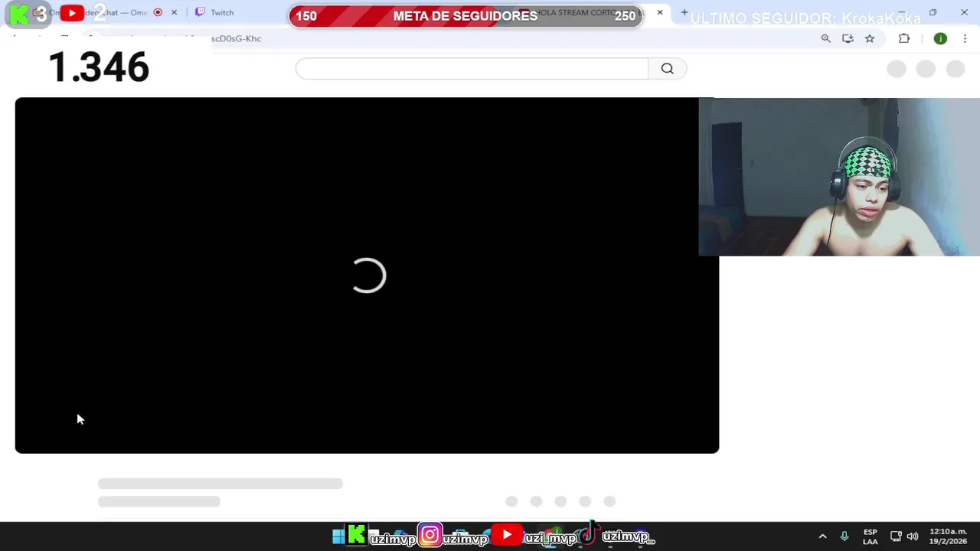980x551 pixels.
Task: Click the loading video player area
Action: 367,275
